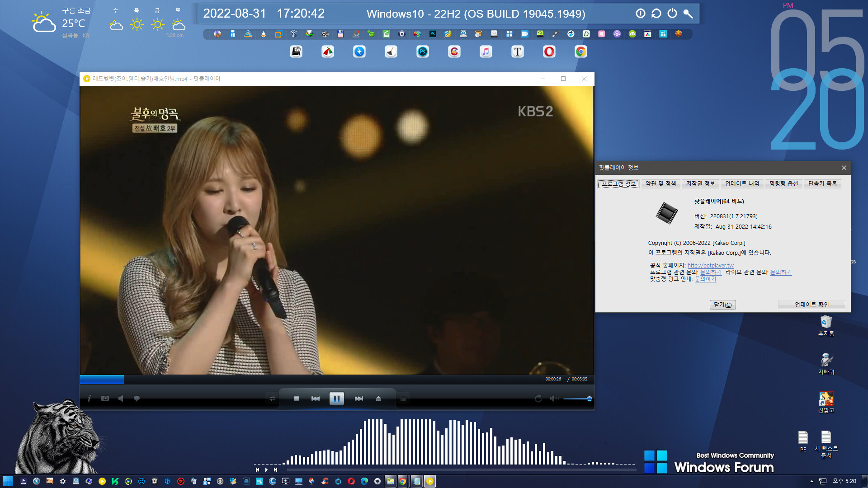Launch Chrome from the round dock
Screen dimensions: 868x488
tap(580, 52)
